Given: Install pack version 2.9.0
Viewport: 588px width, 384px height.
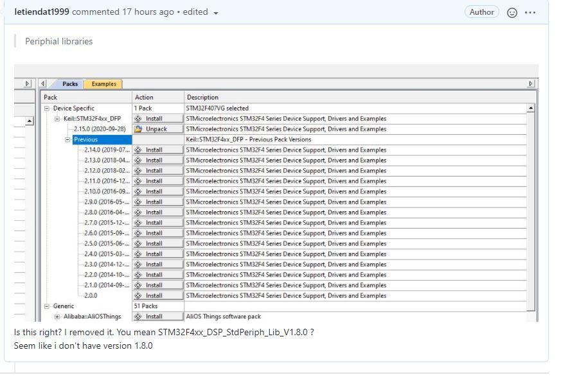Looking at the screenshot, I should [158, 202].
